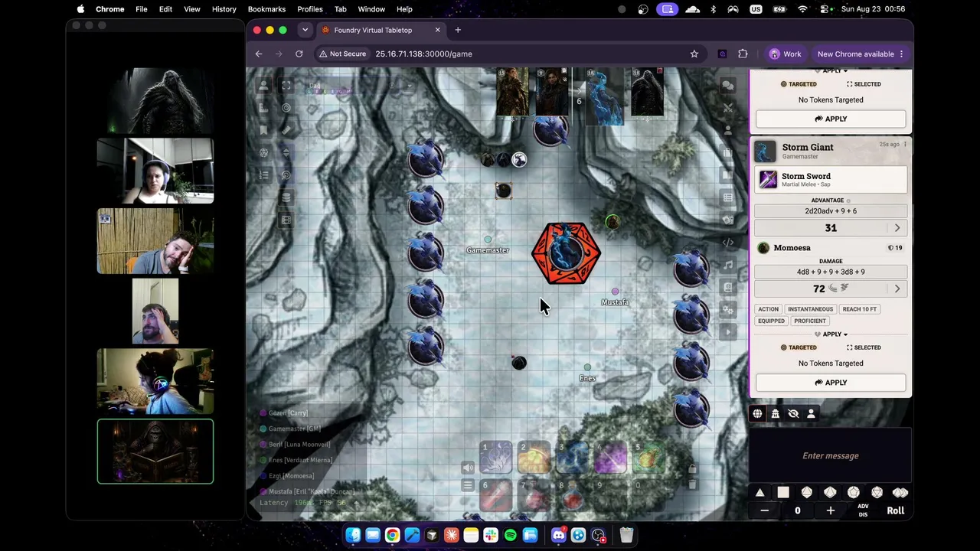Click Apply in the Storm Giant card
The width and height of the screenshot is (980, 551).
click(831, 383)
